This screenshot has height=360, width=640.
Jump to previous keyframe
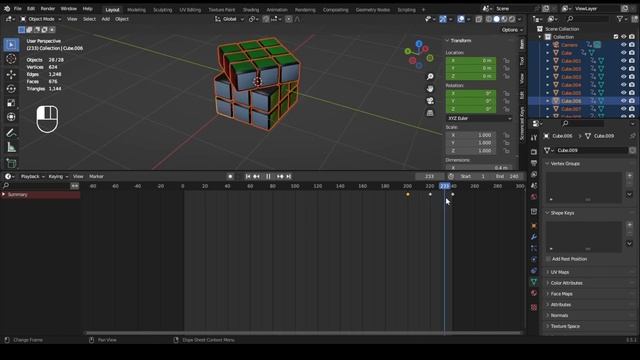coord(256,176)
